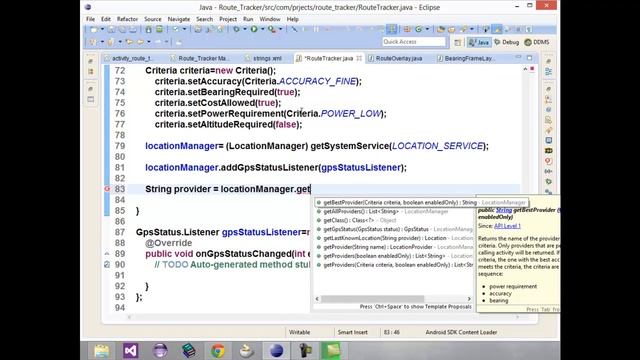
Task: Switch to the DDMS perspective
Action: tap(537, 42)
